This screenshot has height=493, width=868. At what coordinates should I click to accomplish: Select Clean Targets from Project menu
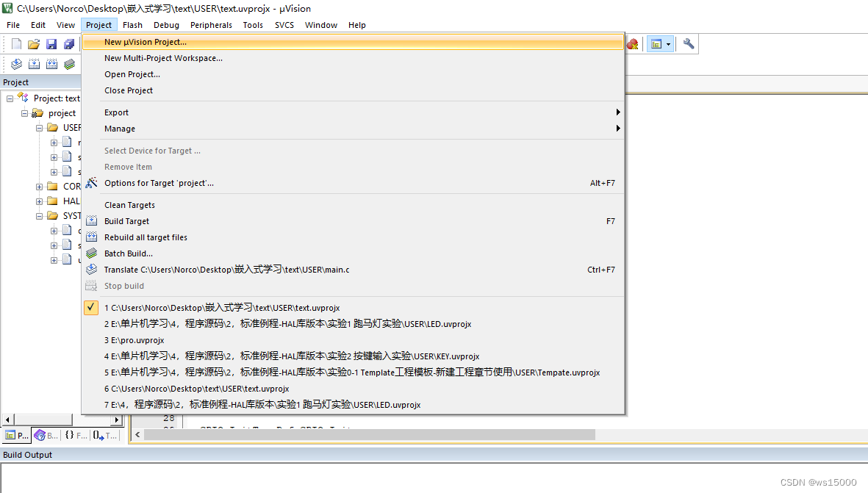[354, 205]
